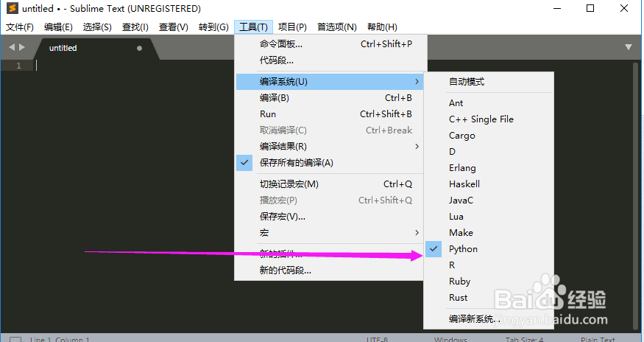This screenshot has width=644, height=342.
Task: Click the Sublime Text app icon in title bar
Action: [13, 8]
